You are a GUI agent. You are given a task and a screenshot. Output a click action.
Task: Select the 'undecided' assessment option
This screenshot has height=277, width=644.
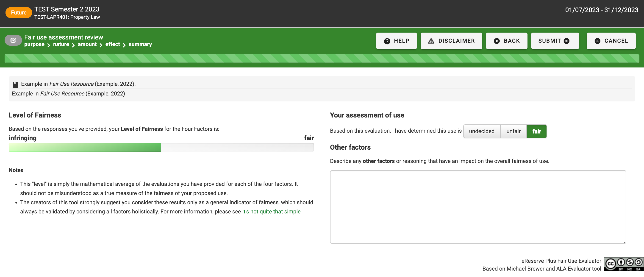point(481,131)
